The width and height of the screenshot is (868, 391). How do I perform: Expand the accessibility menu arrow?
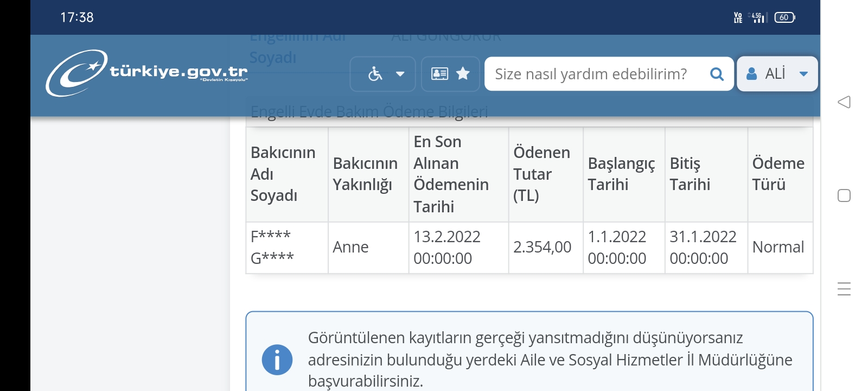pos(400,74)
